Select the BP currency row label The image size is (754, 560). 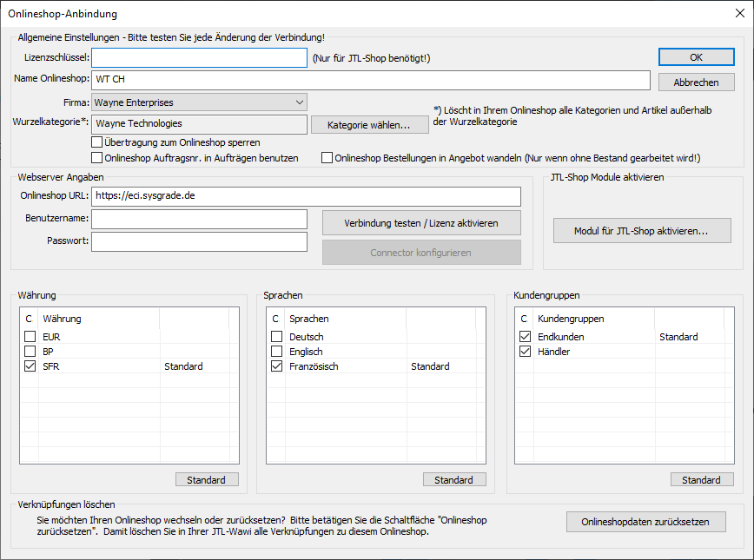point(48,352)
